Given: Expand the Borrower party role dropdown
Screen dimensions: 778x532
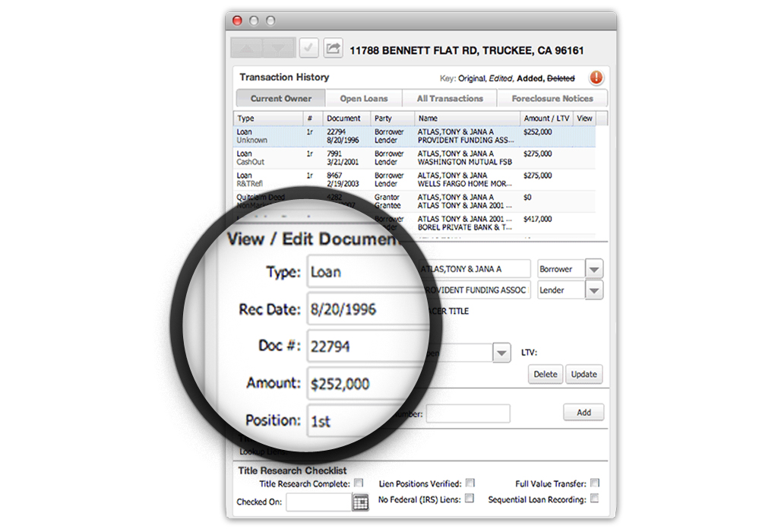Looking at the screenshot, I should 593,269.
